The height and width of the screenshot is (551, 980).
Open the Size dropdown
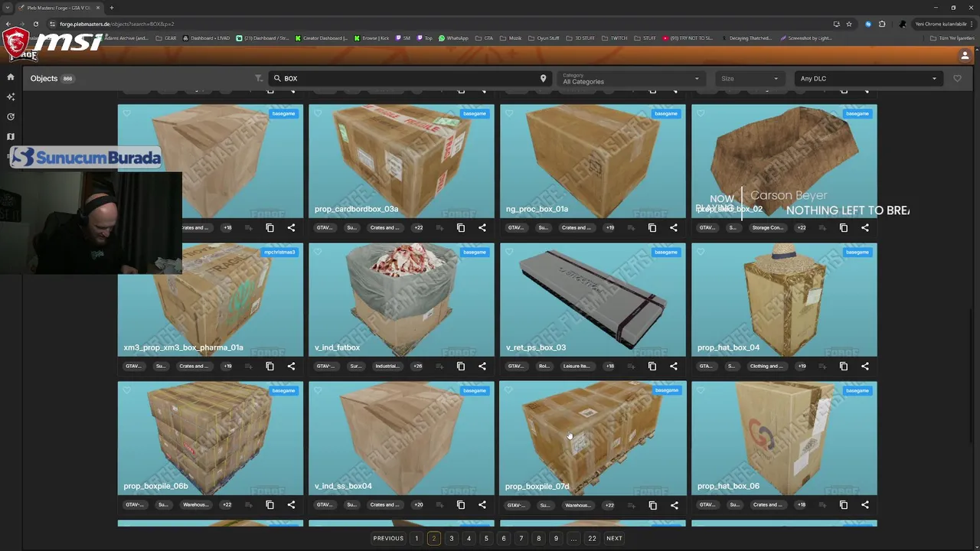pos(749,78)
